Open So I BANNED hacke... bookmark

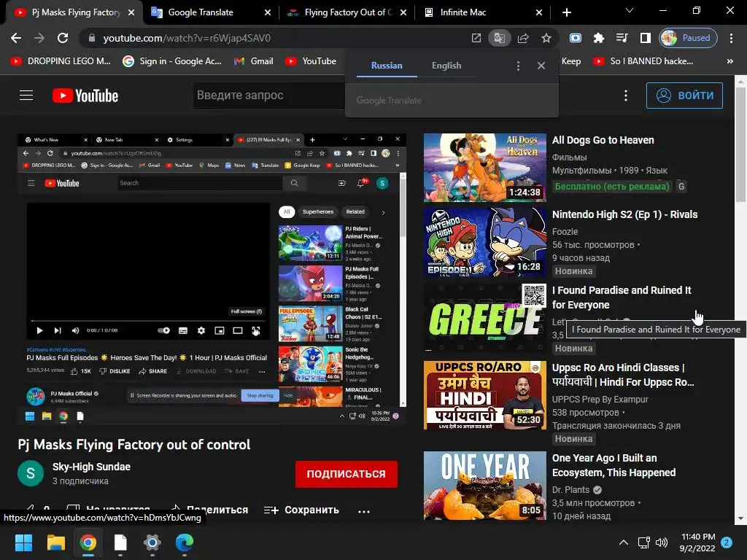tap(643, 61)
